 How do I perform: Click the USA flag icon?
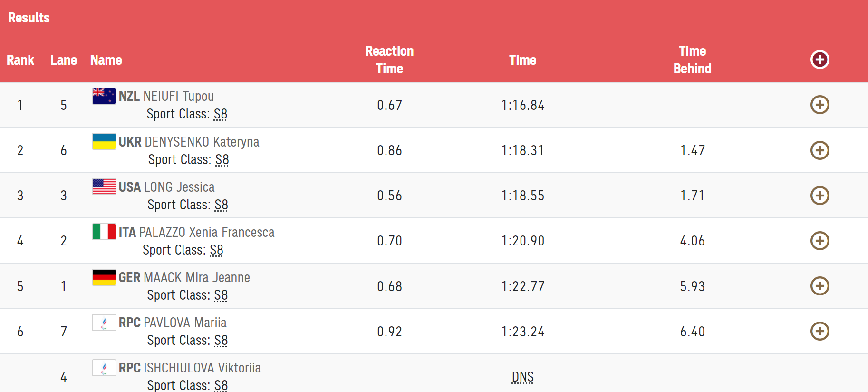click(104, 186)
